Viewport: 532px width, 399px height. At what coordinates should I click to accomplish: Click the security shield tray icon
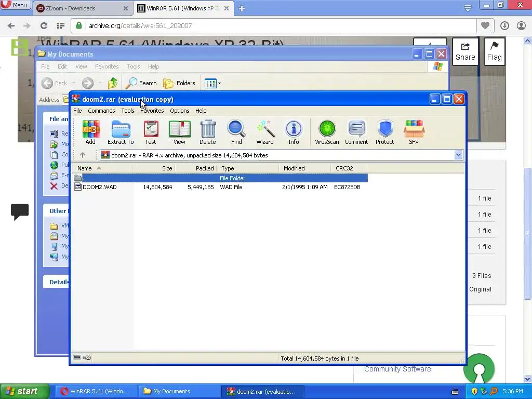474,391
